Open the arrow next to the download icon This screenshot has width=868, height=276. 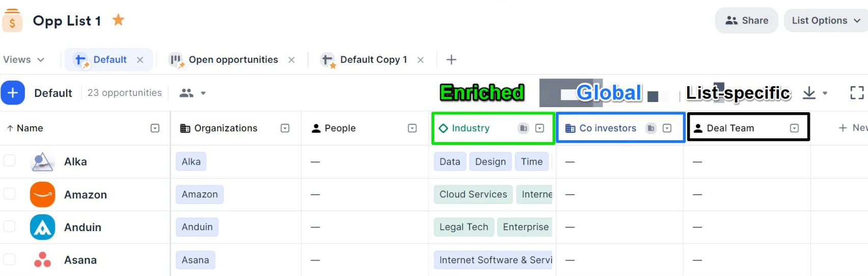825,93
